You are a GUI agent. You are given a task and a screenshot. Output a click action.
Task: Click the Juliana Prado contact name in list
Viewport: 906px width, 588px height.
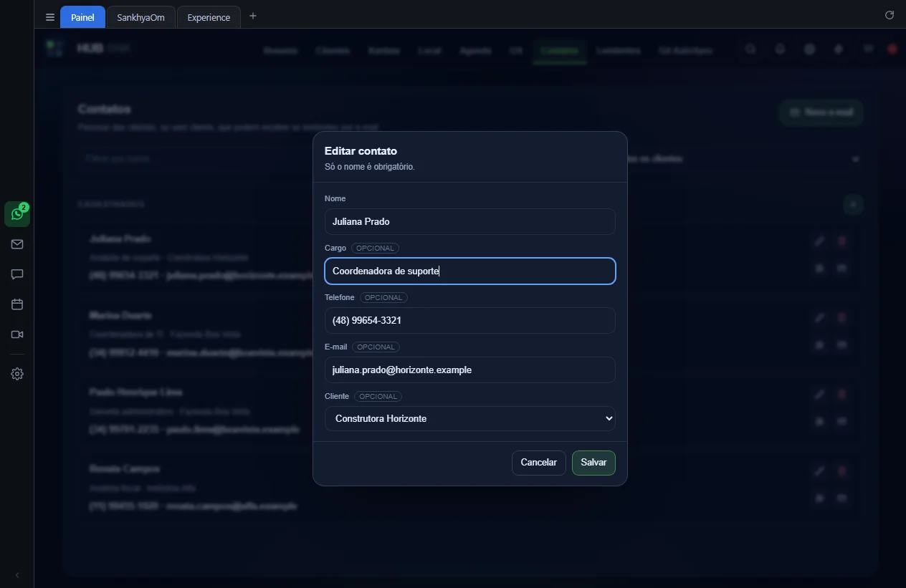point(120,238)
